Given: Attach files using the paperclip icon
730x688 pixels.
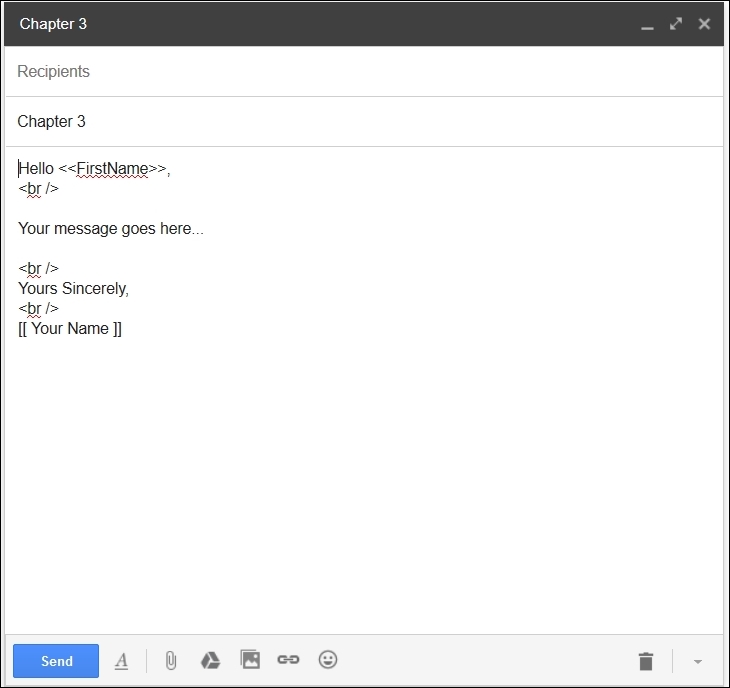Looking at the screenshot, I should tap(171, 661).
